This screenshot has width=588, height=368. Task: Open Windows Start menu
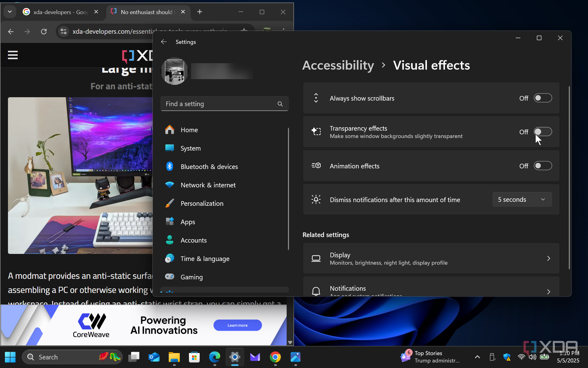(10, 357)
